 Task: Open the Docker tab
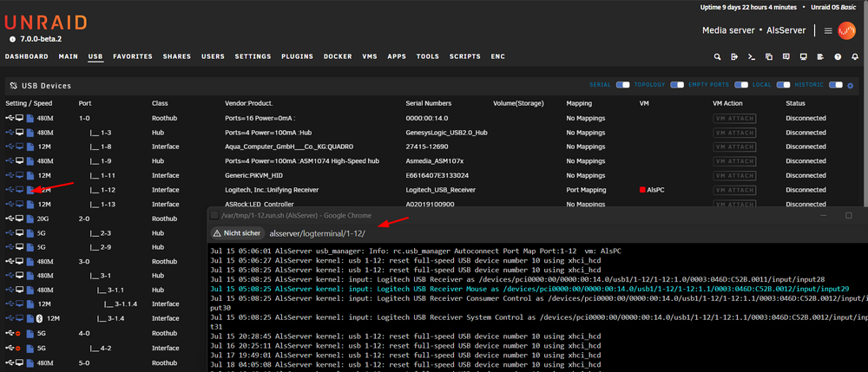(338, 56)
